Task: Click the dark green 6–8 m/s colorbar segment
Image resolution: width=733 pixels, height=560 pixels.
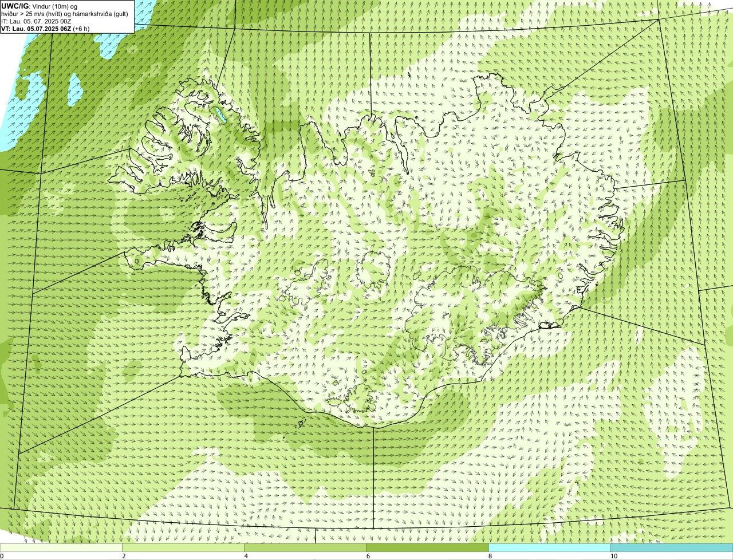Action: 427,547
